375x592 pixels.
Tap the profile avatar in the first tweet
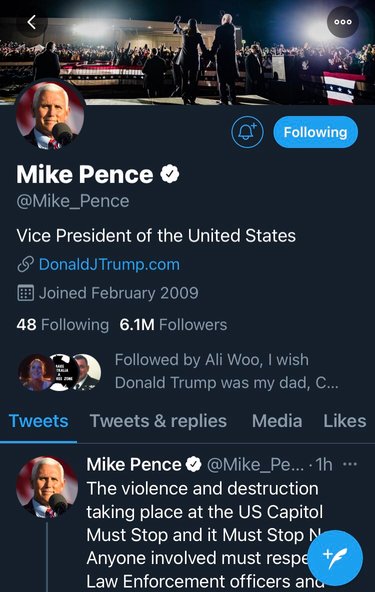click(47, 487)
